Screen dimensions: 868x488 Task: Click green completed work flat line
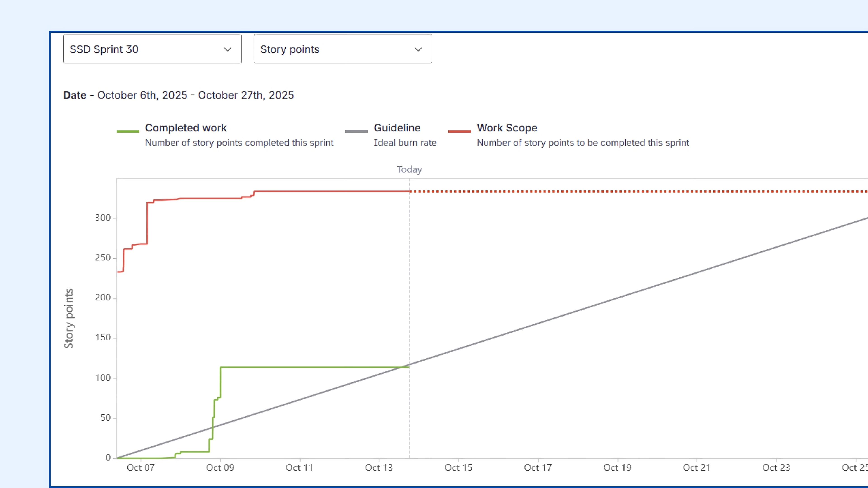303,367
